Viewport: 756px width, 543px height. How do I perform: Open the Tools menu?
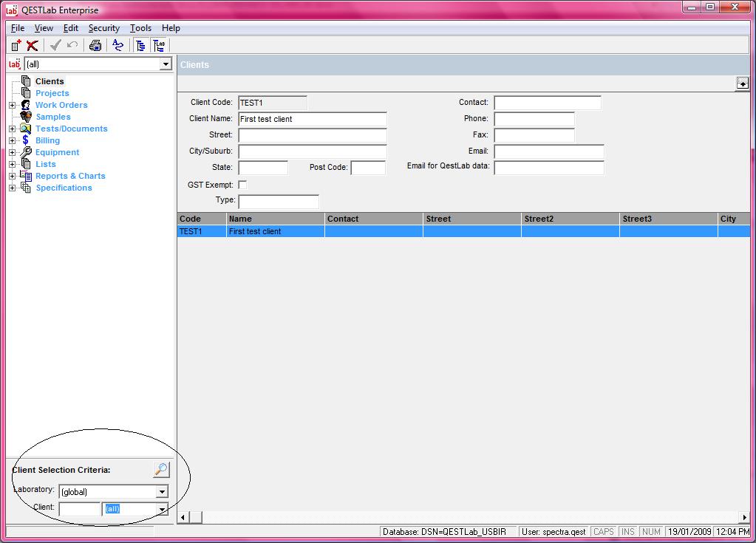[x=140, y=28]
